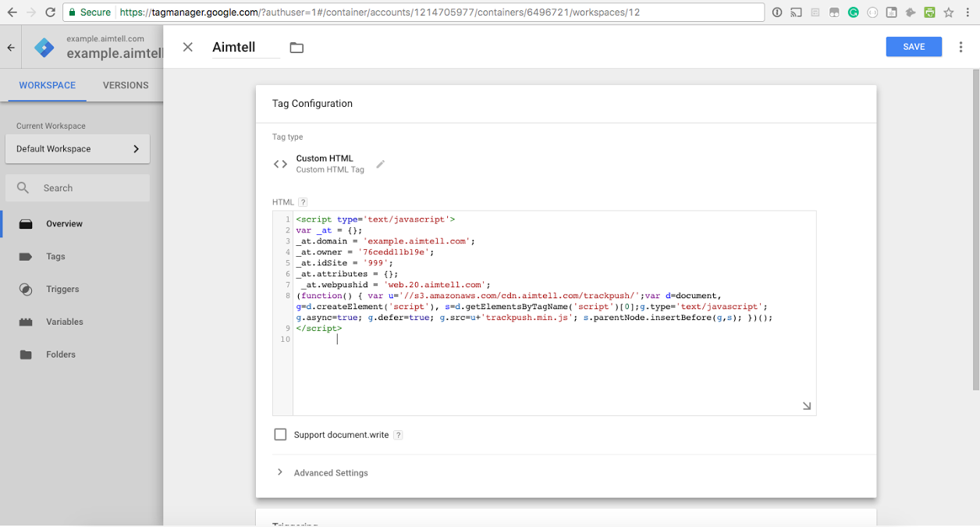Viewport: 980px width, 527px height.
Task: Click the folder icon beside tag name
Action: 296,48
